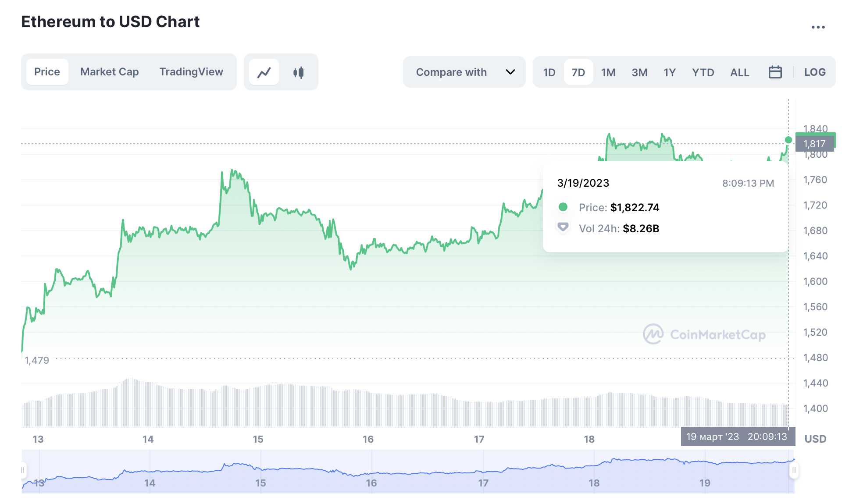The width and height of the screenshot is (856, 504).
Task: Select the Price tab
Action: pyautogui.click(x=47, y=72)
